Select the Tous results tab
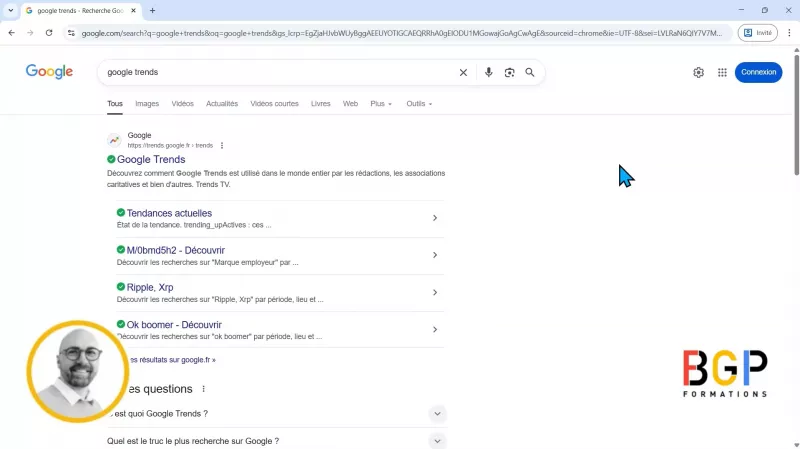The height and width of the screenshot is (449, 800). coord(115,104)
